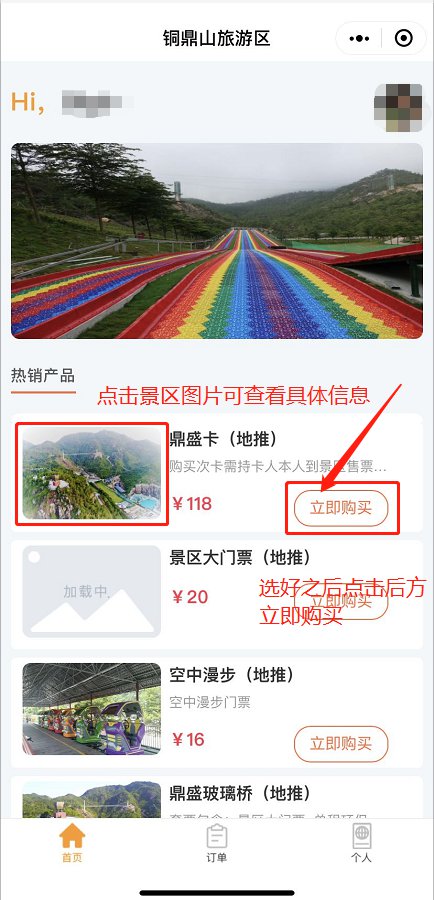Open the 个人 passport icon
434x900 pixels.
(362, 836)
